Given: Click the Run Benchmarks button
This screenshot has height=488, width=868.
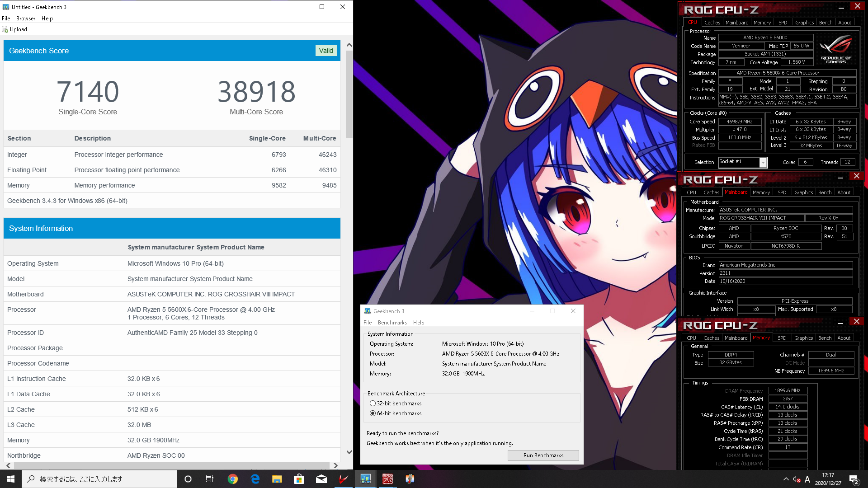Looking at the screenshot, I should tap(543, 455).
